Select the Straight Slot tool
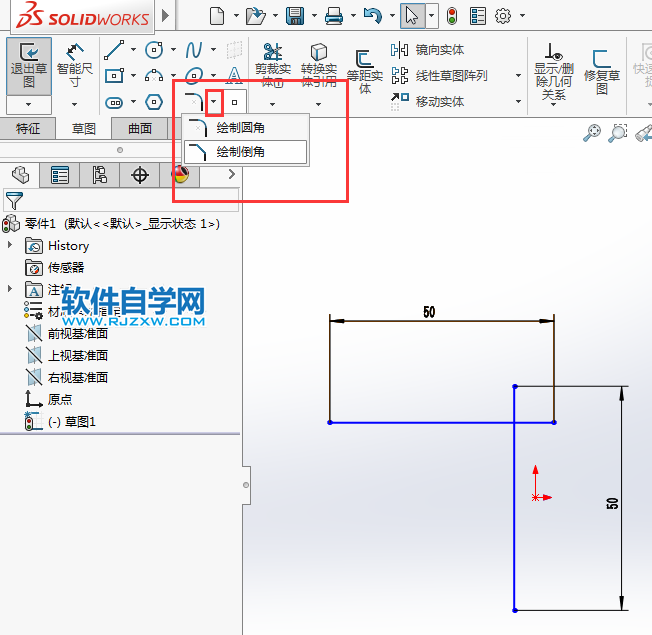 coord(114,102)
